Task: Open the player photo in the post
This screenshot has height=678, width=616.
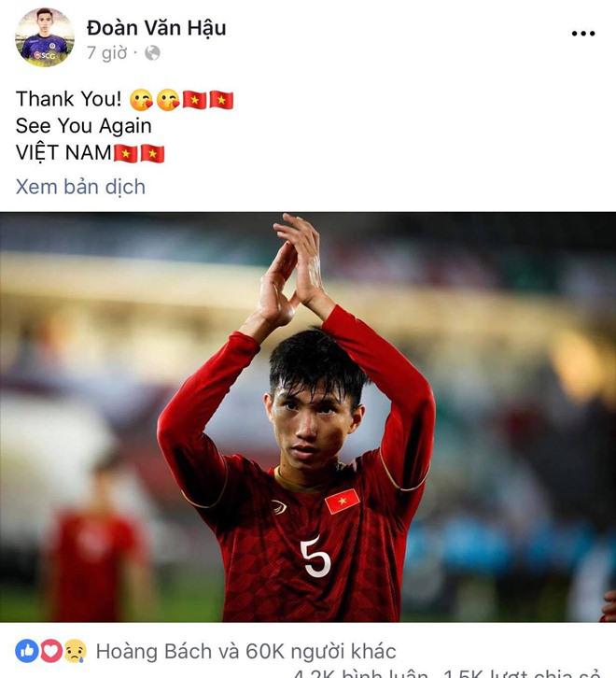Action: tap(308, 417)
